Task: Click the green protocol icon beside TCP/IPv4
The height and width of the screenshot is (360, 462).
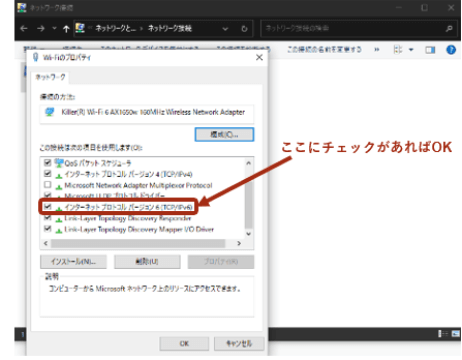Action: (59, 175)
